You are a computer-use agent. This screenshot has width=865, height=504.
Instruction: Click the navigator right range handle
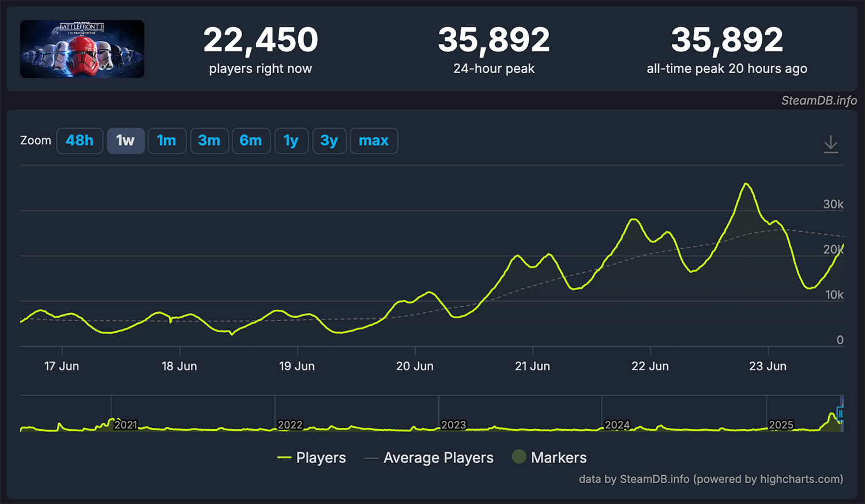[841, 414]
